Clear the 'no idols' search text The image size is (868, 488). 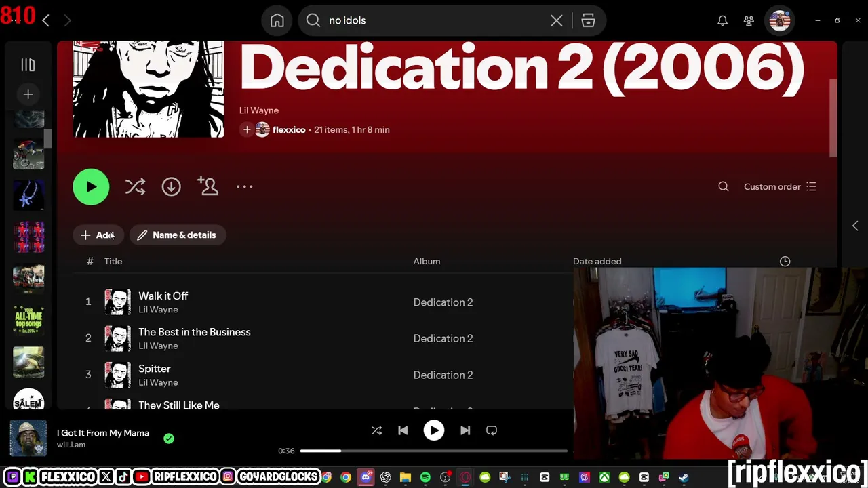coord(556,20)
